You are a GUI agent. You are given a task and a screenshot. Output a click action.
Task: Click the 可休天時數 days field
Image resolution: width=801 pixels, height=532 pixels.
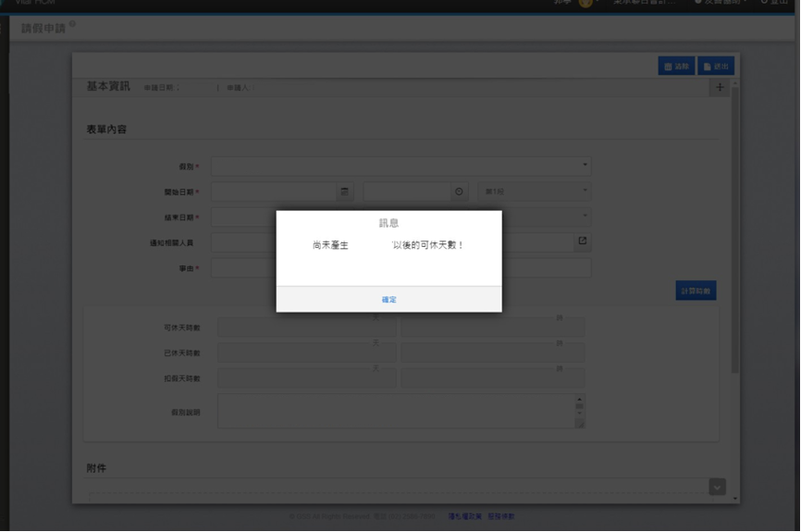point(307,328)
